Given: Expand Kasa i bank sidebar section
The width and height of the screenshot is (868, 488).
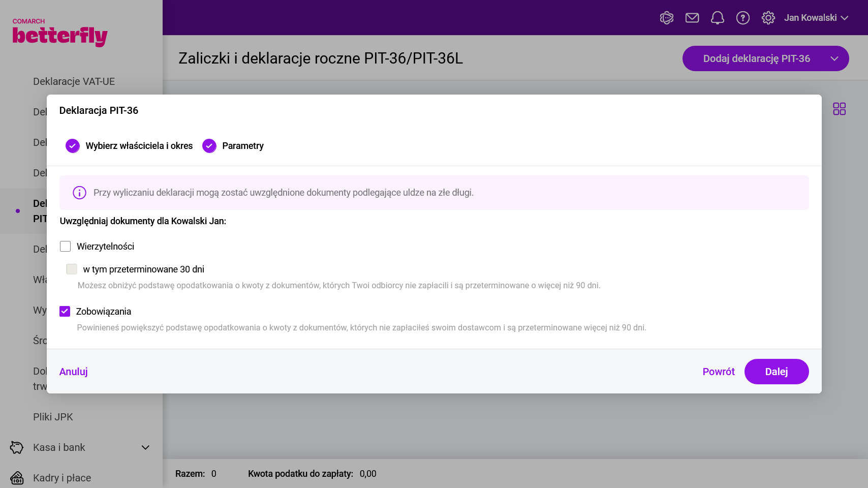Looking at the screenshot, I should tap(145, 447).
